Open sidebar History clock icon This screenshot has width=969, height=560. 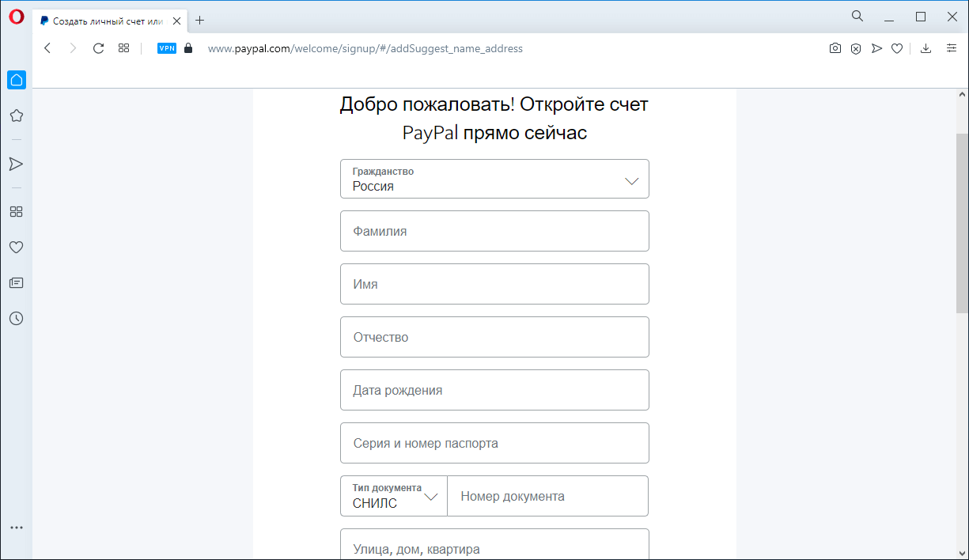point(16,318)
